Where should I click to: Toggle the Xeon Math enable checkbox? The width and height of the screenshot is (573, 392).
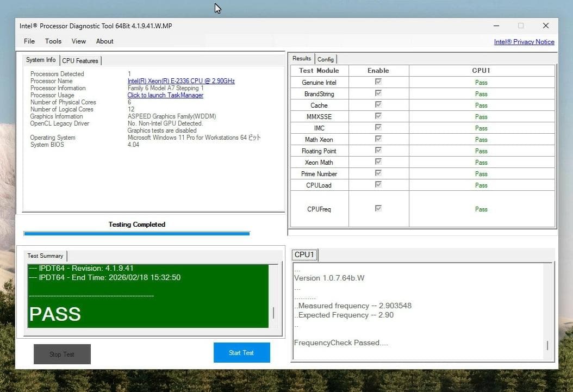pyautogui.click(x=378, y=161)
